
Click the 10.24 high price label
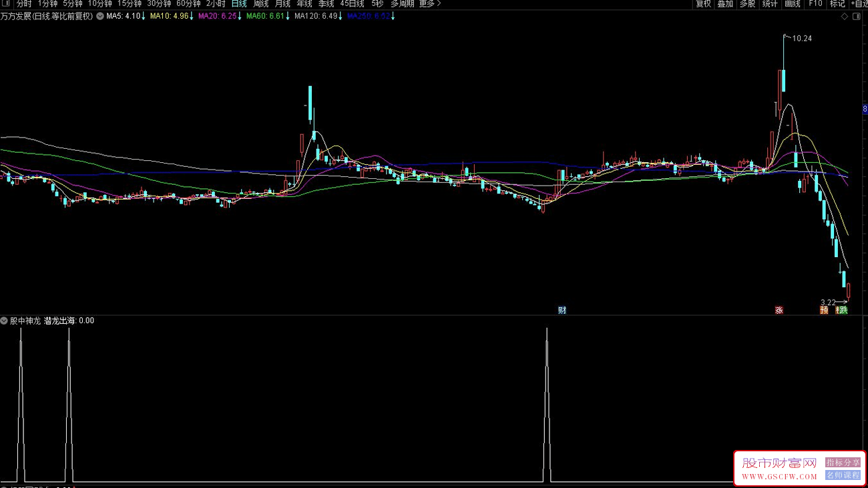802,39
